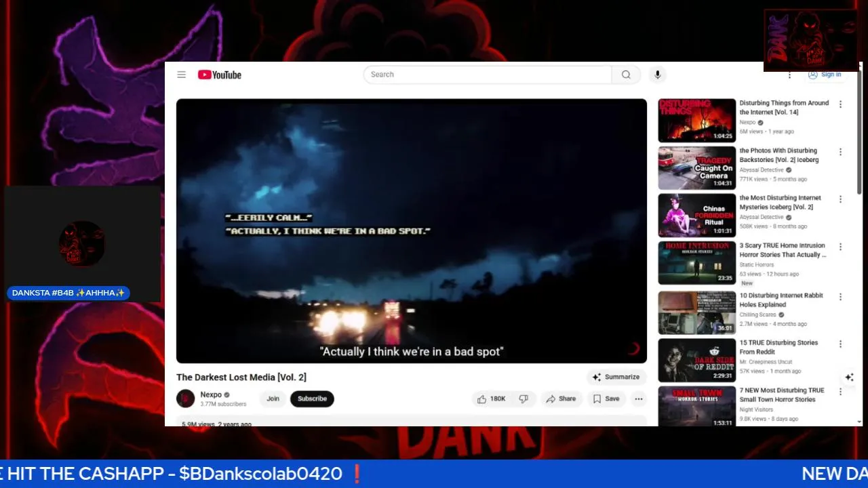
Task: Open title 7 NEW Most Disturbing TRUE
Action: [x=782, y=395]
